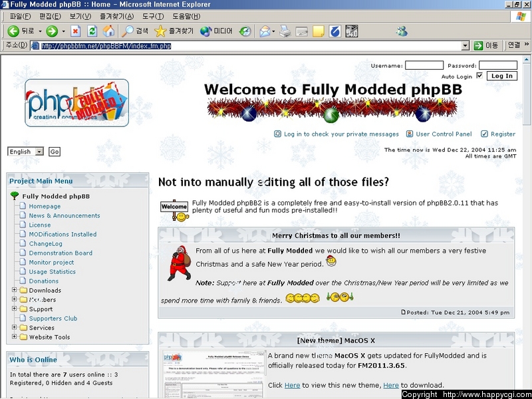Screen dimensions: 532x399
Task: Open the Forward button history arrow
Action: coord(63,31)
